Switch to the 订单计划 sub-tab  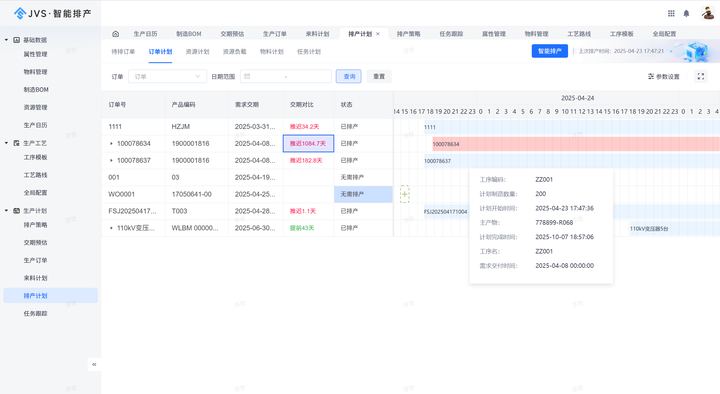160,52
